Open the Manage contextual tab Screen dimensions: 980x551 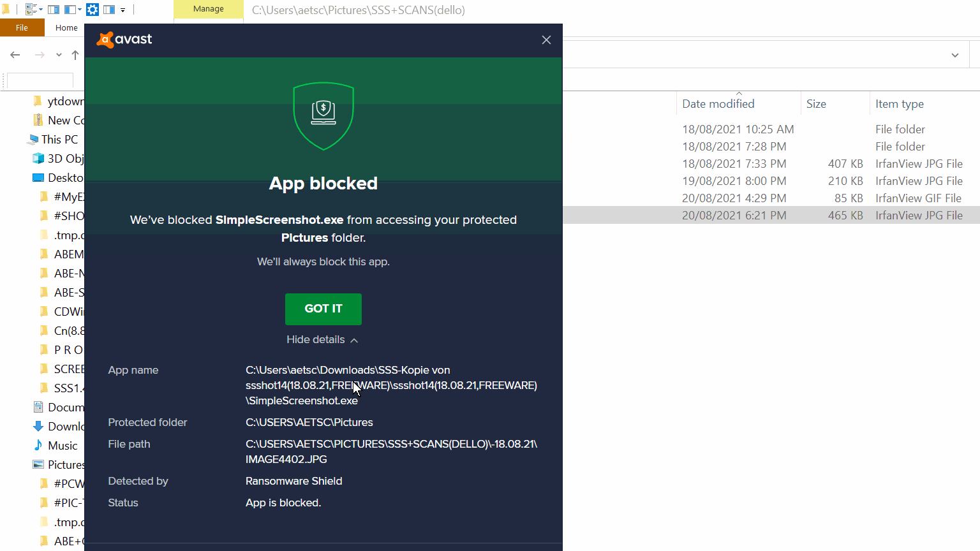(209, 9)
